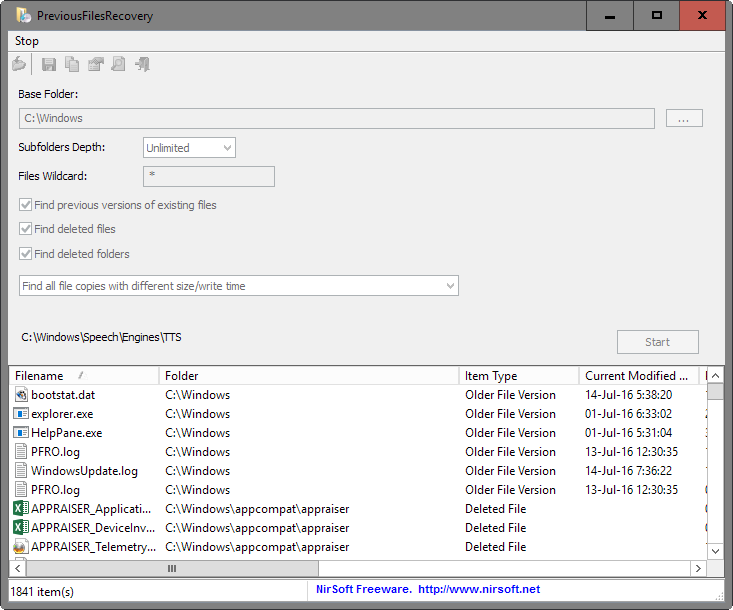
Task: Click the copy selected items toolbar icon
Action: pyautogui.click(x=72, y=64)
